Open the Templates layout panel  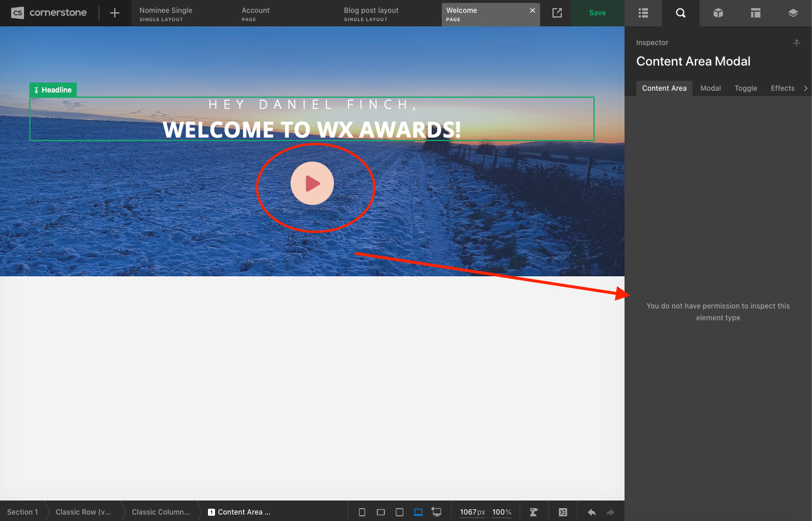[755, 13]
